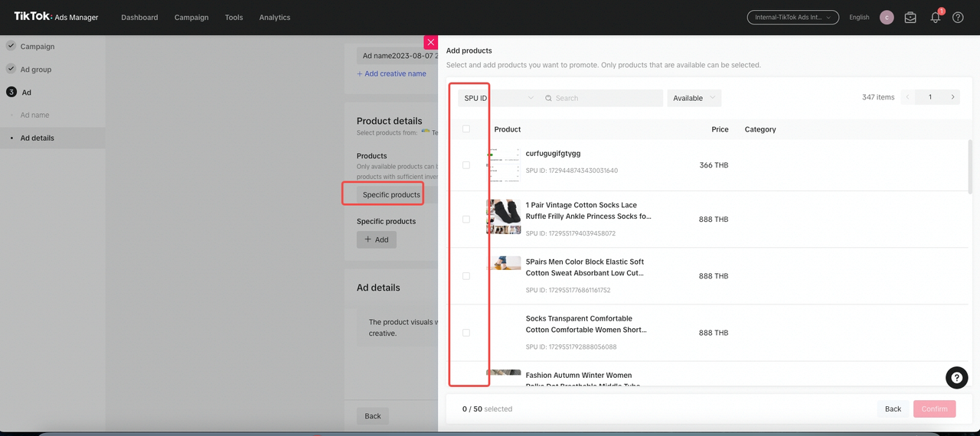The image size is (980, 436).
Task: Open the Internal-TikTok Ads account switcher dropdown
Action: coord(792,18)
